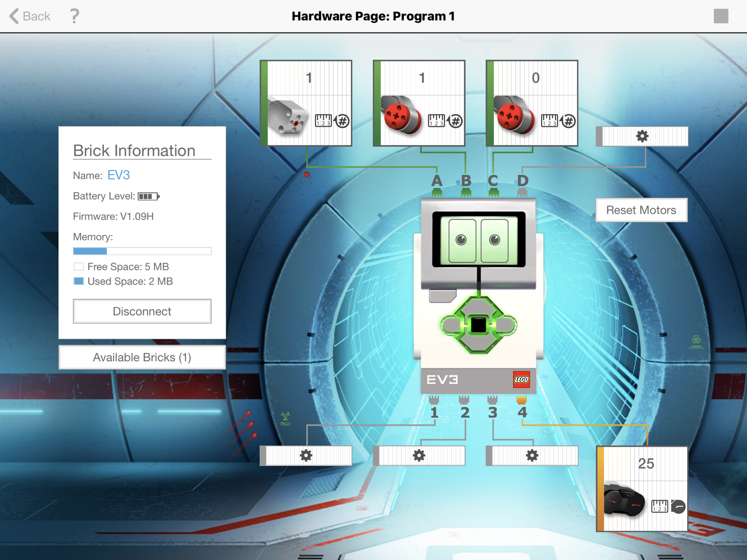Tap the Firmware: V1.09H text
Screen dimensions: 747x560
pyautogui.click(x=113, y=216)
